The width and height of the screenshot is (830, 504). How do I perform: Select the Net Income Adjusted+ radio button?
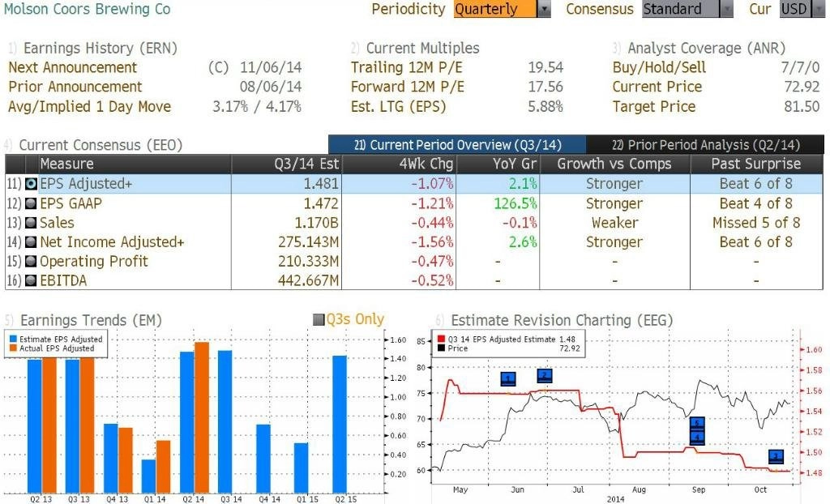point(32,242)
